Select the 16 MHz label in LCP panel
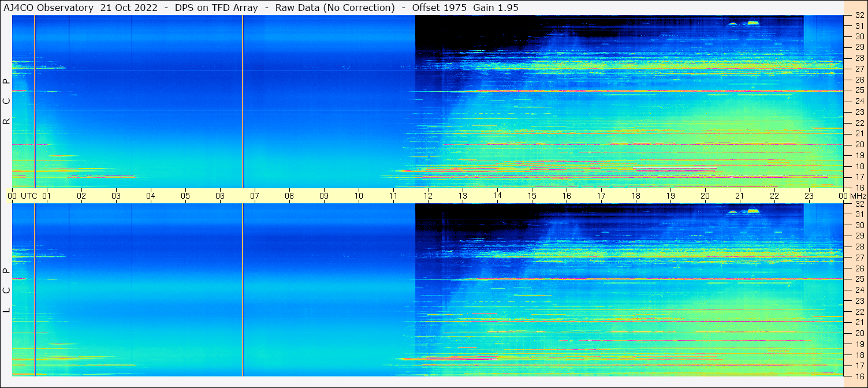The width and height of the screenshot is (868, 388). coord(859,375)
